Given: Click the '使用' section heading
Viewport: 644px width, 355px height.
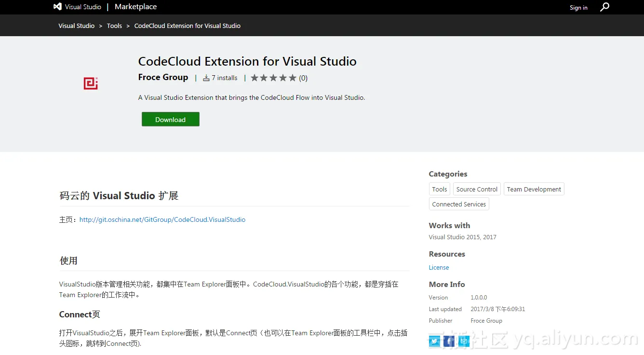Looking at the screenshot, I should coord(68,260).
